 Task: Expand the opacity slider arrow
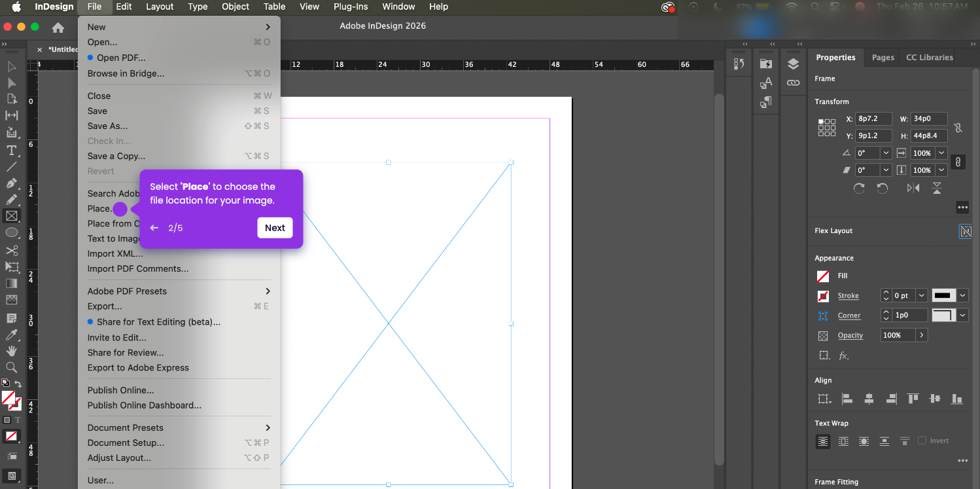(x=921, y=335)
